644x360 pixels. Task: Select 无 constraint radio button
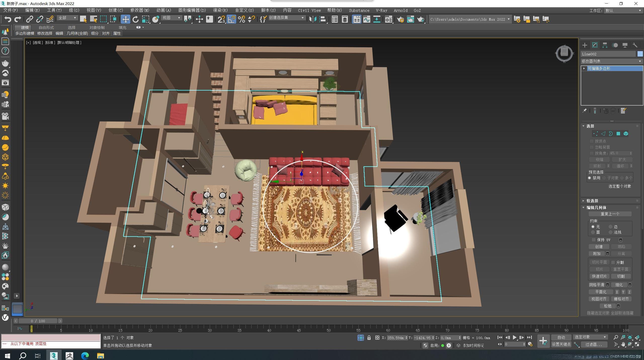593,227
